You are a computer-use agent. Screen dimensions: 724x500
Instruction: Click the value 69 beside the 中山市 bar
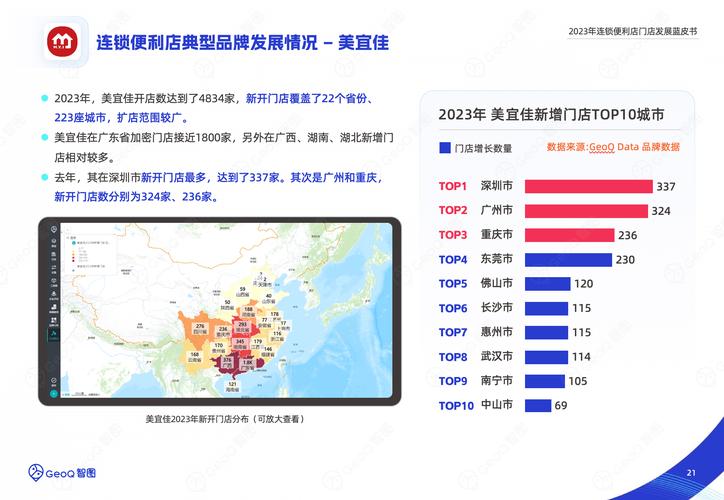(561, 406)
